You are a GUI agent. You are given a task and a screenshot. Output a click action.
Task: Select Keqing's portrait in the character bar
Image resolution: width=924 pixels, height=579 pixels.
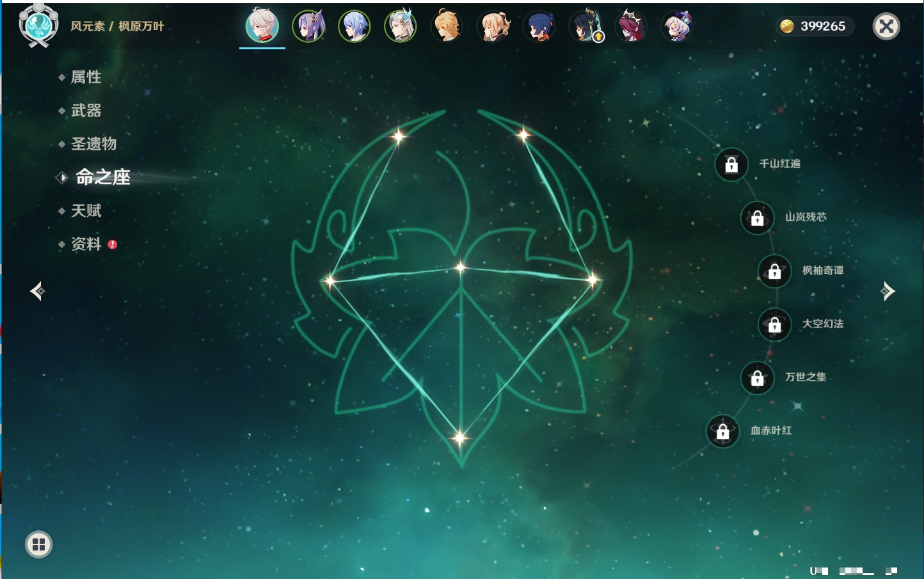[308, 27]
